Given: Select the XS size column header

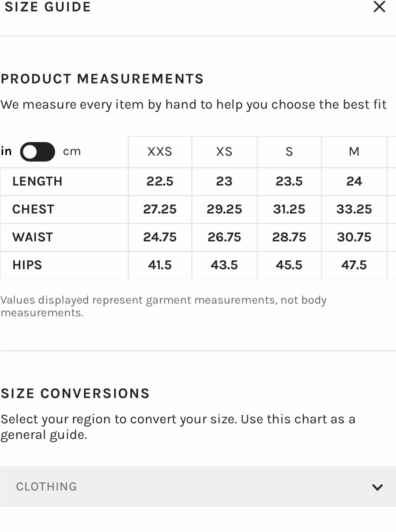Looking at the screenshot, I should (224, 152).
